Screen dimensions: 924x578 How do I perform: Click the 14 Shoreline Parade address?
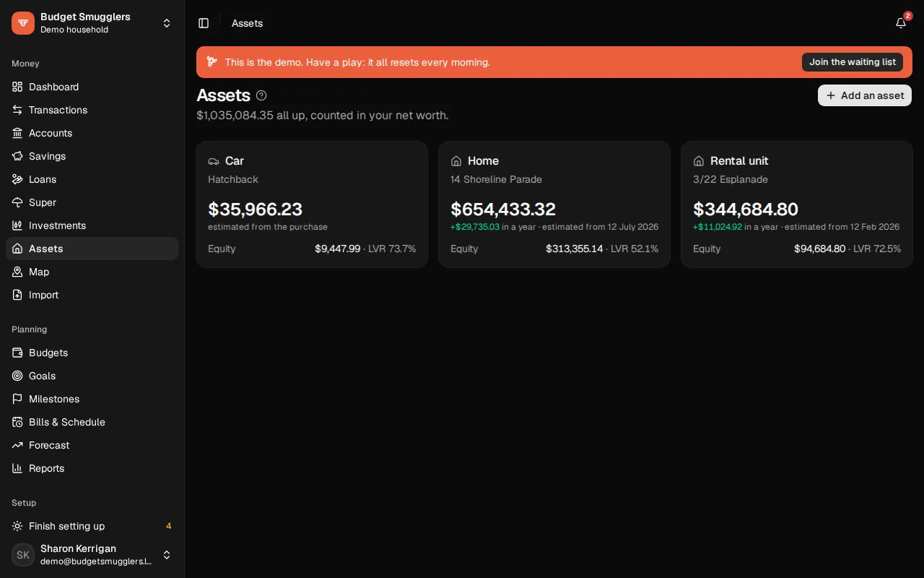[496, 179]
